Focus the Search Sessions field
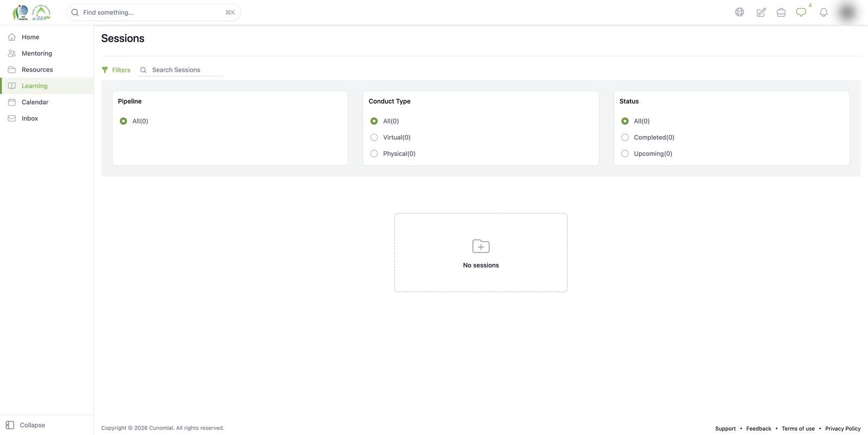 [180, 70]
